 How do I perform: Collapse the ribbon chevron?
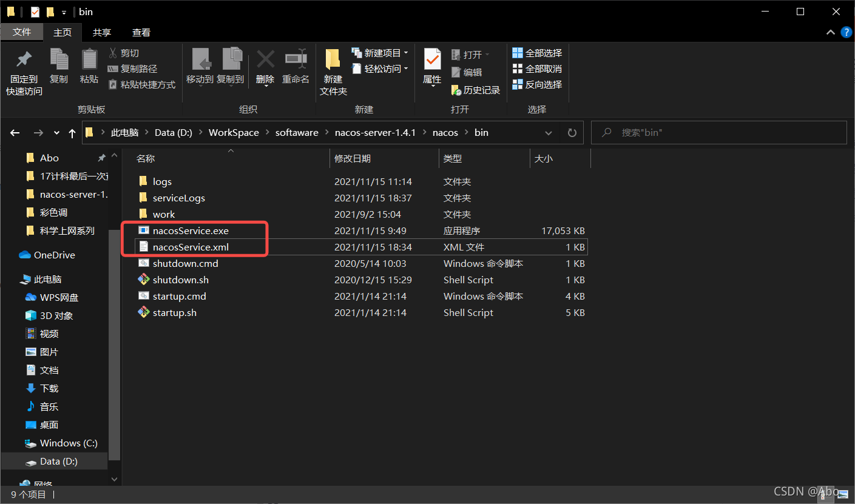point(830,32)
